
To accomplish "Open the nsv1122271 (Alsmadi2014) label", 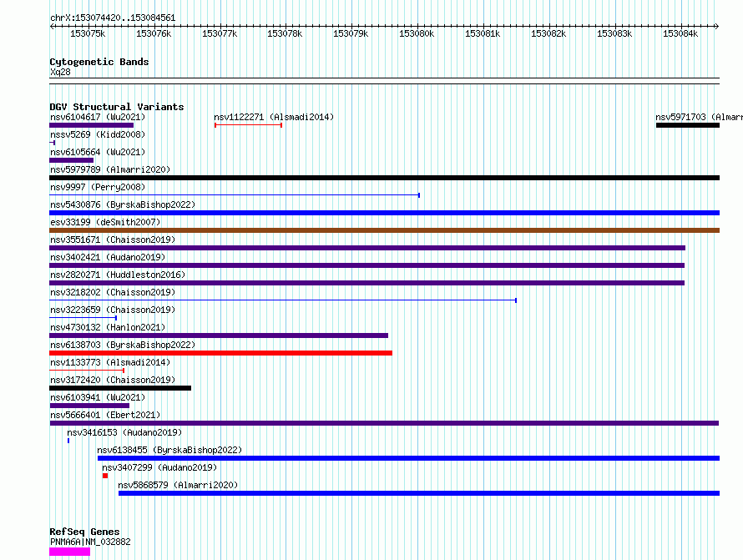I will pos(274,117).
